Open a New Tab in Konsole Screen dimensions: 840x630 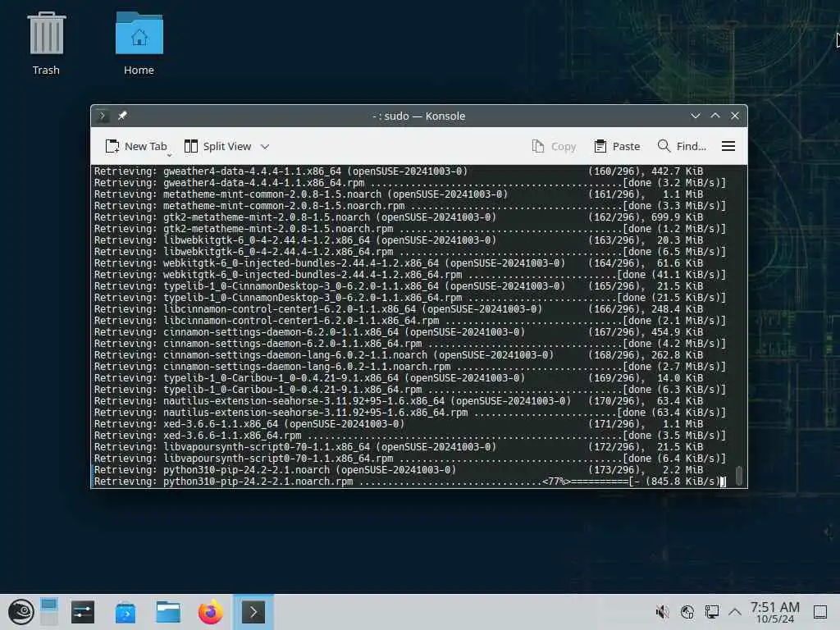pyautogui.click(x=136, y=146)
